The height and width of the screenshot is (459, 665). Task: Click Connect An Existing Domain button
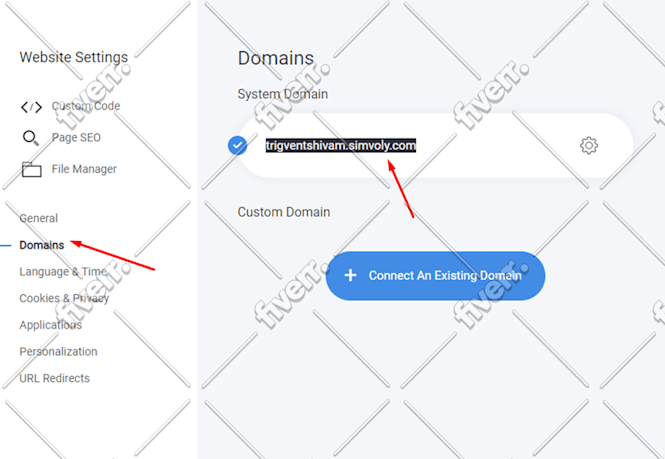click(x=435, y=276)
